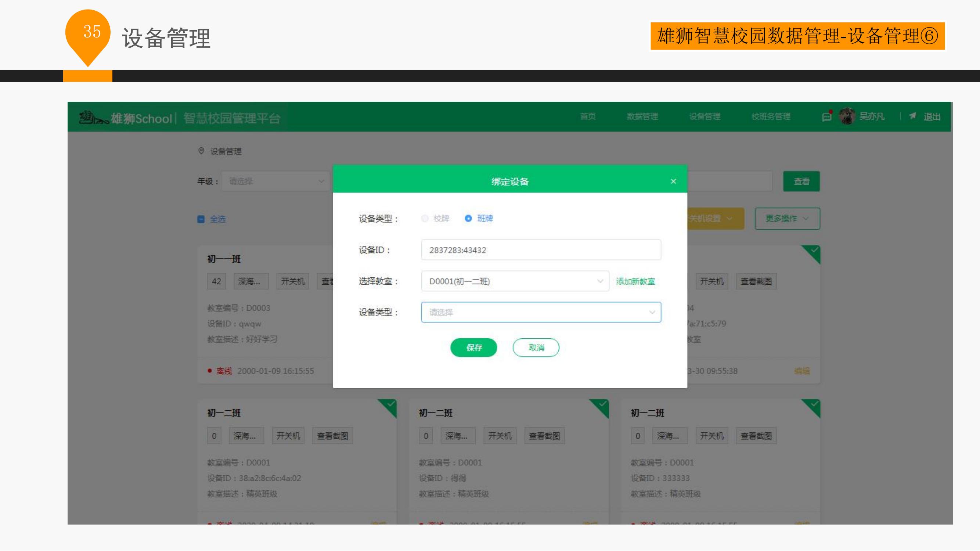Click 教室编号：D0003 text

[x=238, y=308]
